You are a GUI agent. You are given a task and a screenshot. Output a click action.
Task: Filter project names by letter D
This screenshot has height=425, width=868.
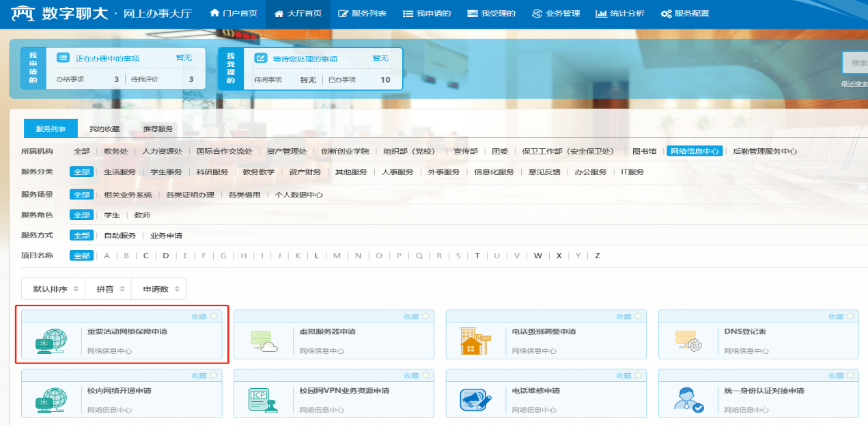166,256
